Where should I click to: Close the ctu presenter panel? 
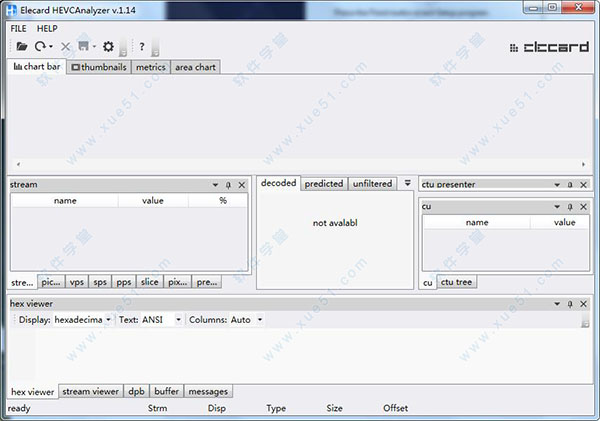[584, 185]
